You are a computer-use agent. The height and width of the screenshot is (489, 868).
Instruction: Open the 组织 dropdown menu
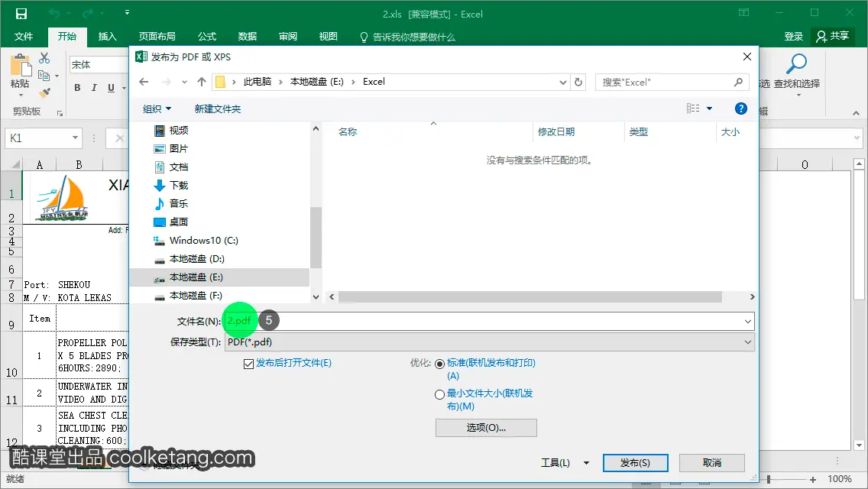coord(157,109)
